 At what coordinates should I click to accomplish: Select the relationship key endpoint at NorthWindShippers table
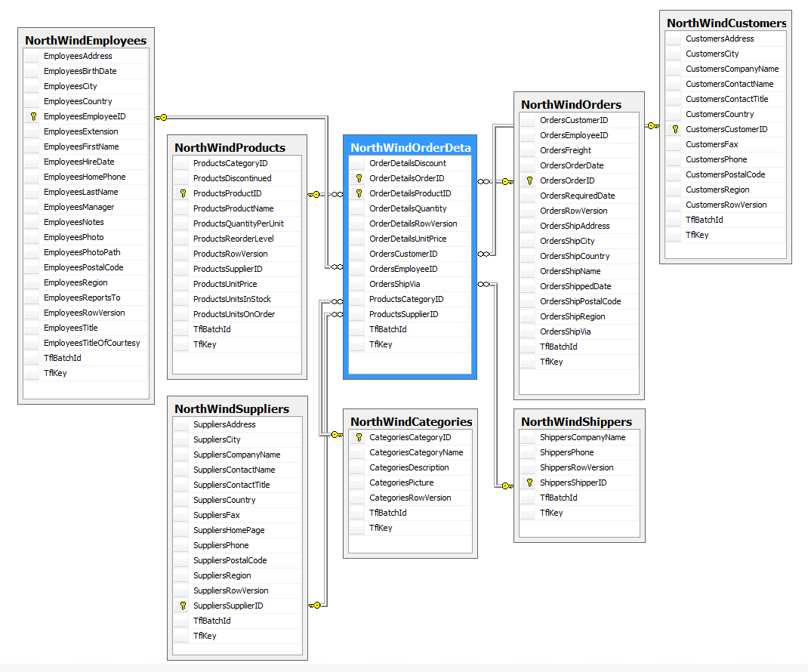507,486
